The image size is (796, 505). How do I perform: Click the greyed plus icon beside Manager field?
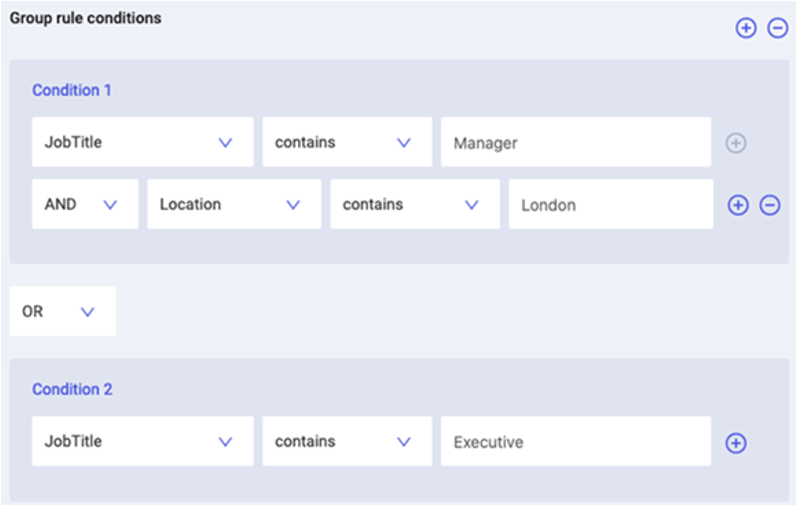(736, 143)
